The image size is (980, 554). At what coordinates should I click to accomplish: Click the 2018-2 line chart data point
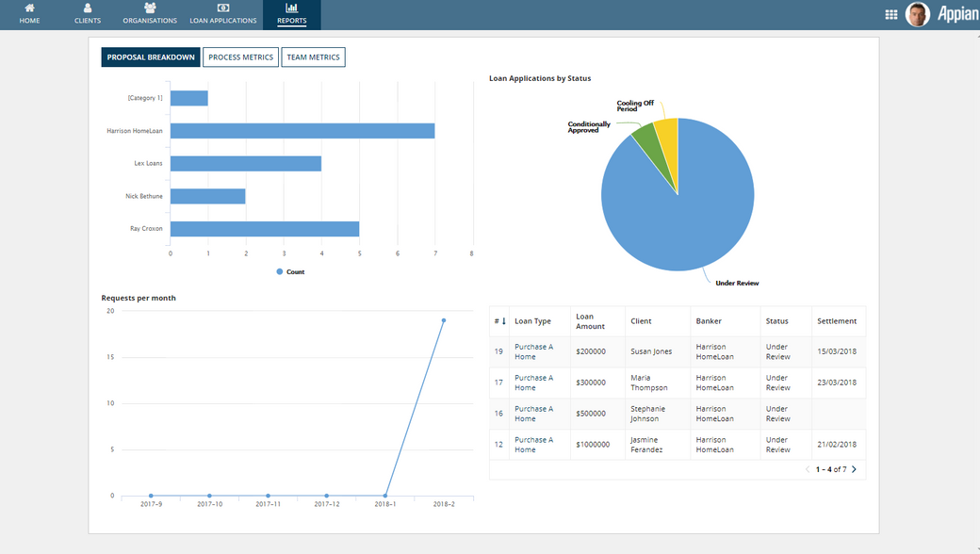pyautogui.click(x=444, y=320)
